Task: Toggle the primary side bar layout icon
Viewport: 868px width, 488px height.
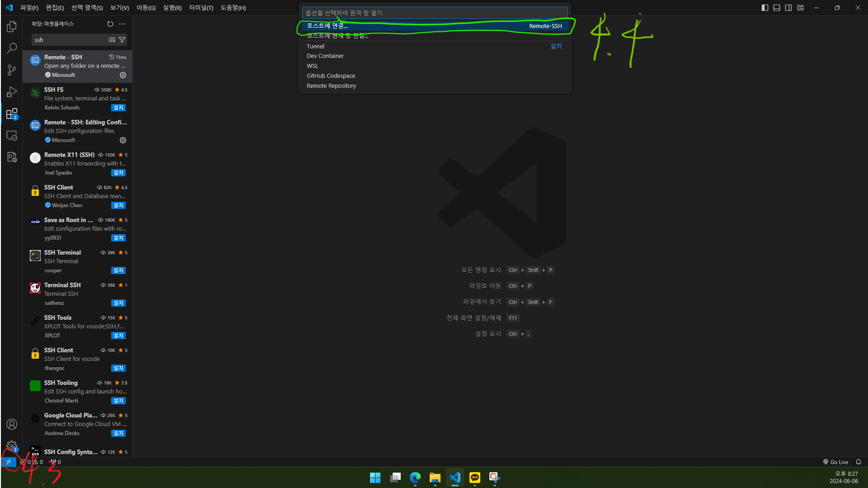Action: pos(765,8)
